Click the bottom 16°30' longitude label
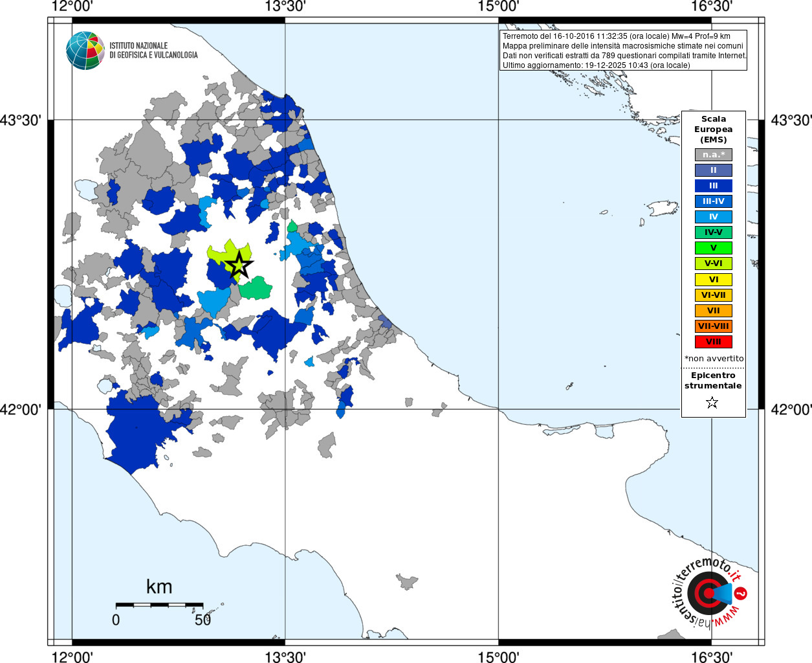812x663 pixels. coord(711,657)
